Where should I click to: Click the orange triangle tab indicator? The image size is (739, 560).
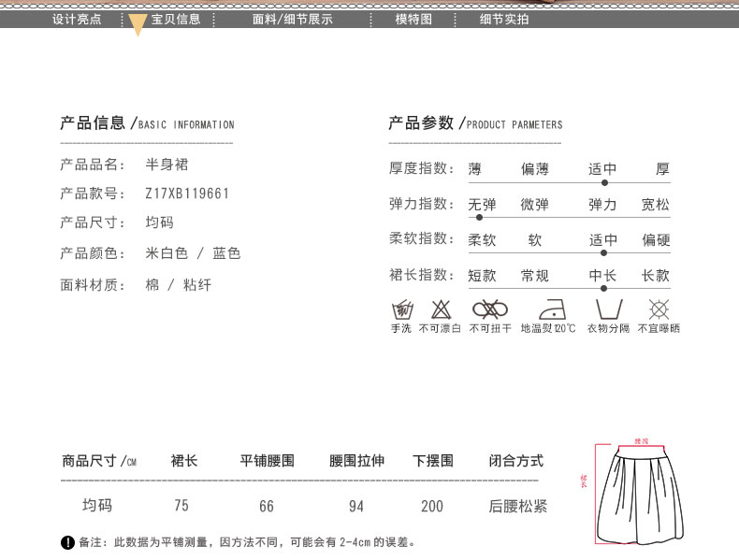coord(138,25)
